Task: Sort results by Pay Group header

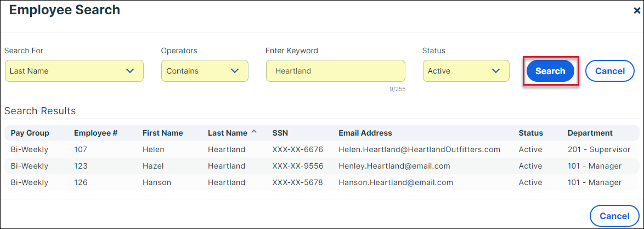Action: (30, 133)
